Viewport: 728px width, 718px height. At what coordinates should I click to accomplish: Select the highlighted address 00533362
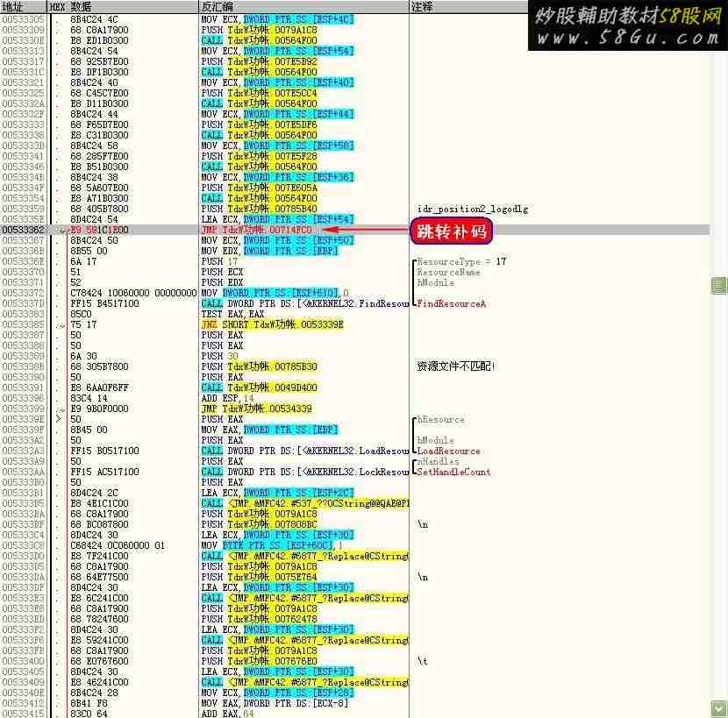pos(23,230)
